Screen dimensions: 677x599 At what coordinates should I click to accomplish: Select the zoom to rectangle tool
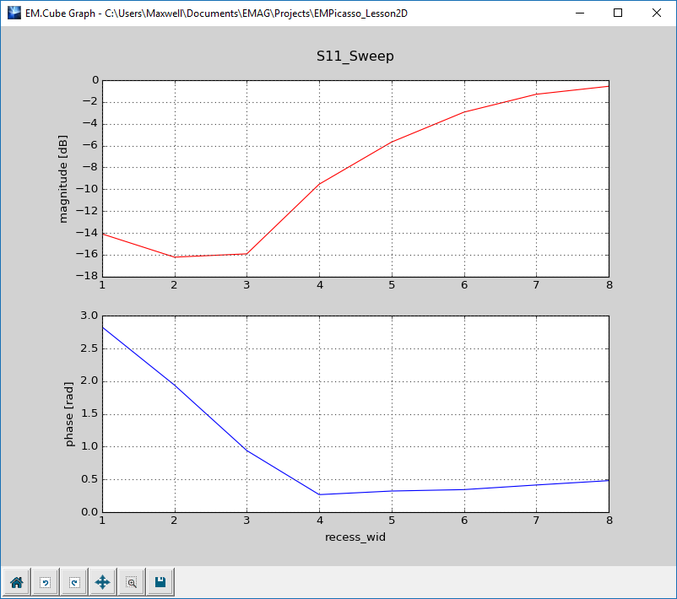click(x=132, y=583)
